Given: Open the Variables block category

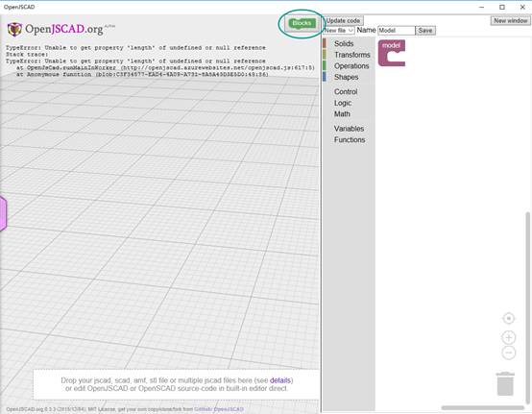Looking at the screenshot, I should [349, 129].
